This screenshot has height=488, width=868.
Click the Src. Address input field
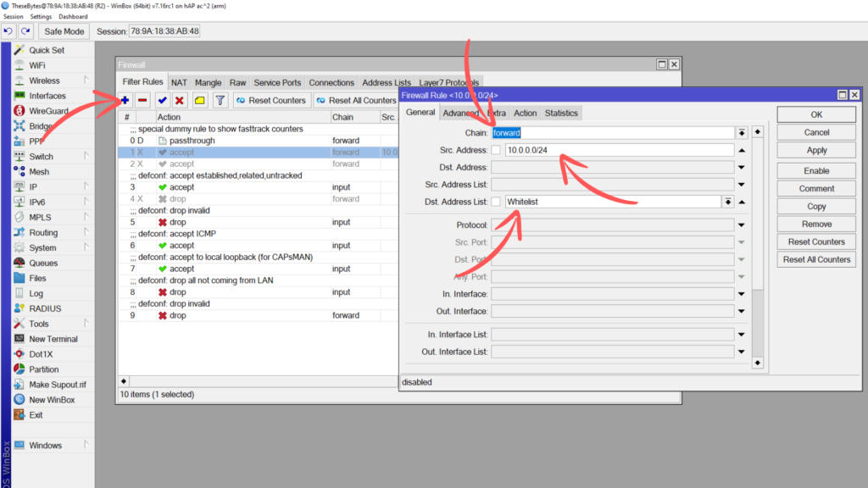(617, 150)
